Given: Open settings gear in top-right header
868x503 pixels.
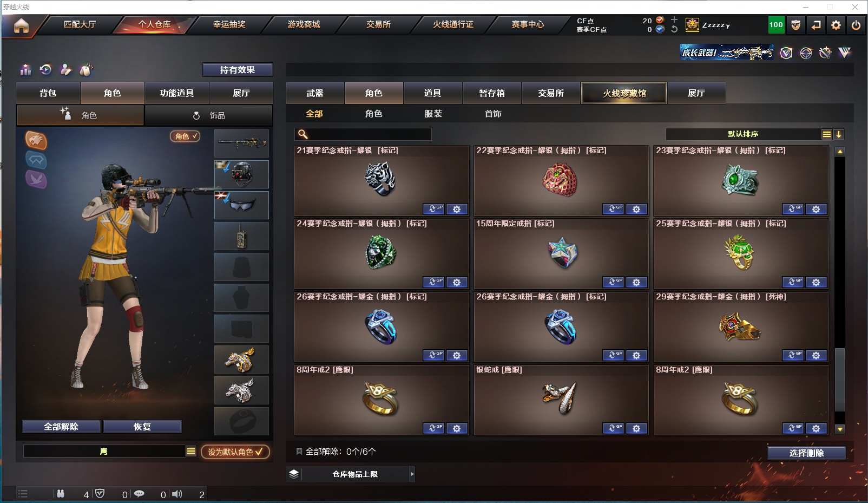Looking at the screenshot, I should tap(836, 25).
